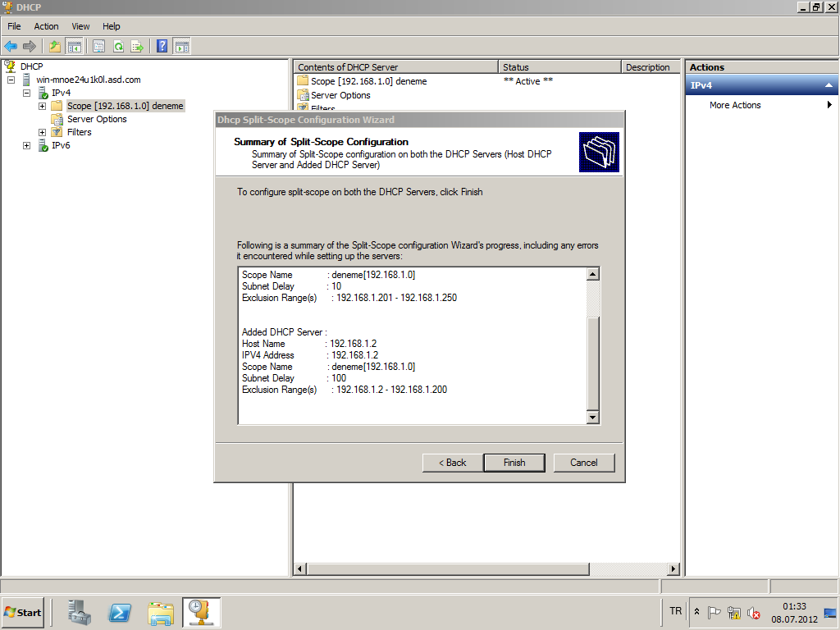Expand the IPv6 tree node
The width and height of the screenshot is (840, 630).
(x=27, y=145)
